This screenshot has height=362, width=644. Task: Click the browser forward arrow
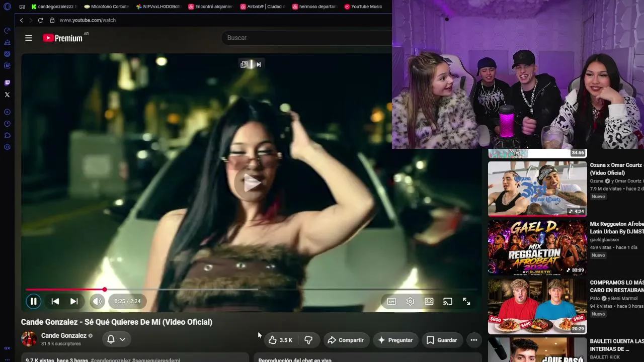pyautogui.click(x=31, y=20)
